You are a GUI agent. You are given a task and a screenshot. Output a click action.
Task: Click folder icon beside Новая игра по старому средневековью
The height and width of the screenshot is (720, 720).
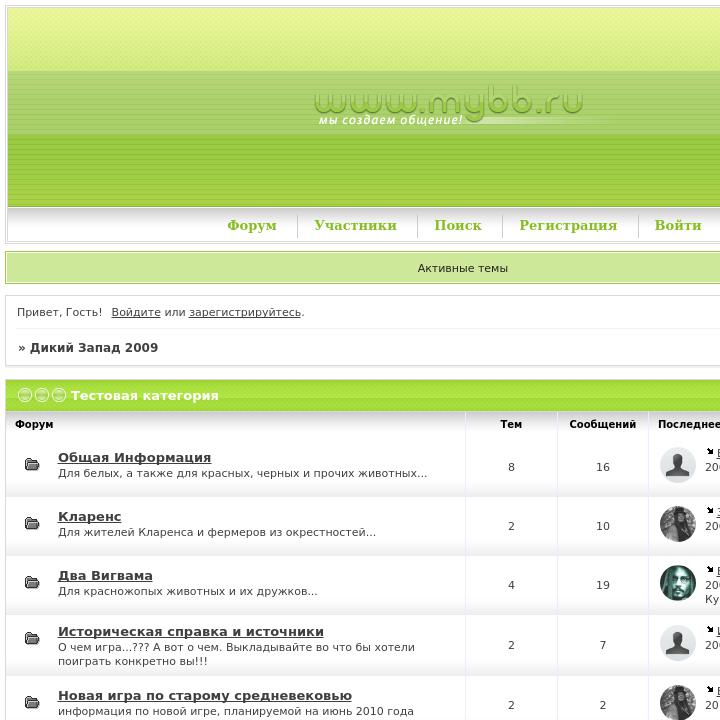pyautogui.click(x=32, y=702)
